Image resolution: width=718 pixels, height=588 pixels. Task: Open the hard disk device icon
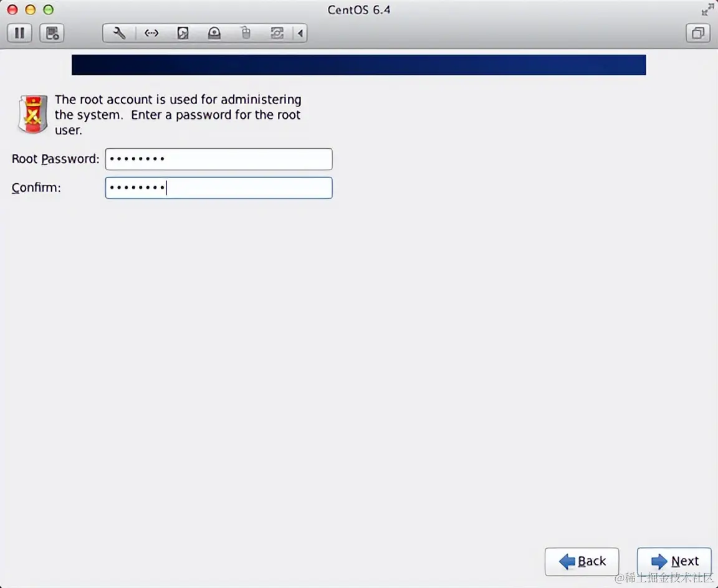[183, 33]
